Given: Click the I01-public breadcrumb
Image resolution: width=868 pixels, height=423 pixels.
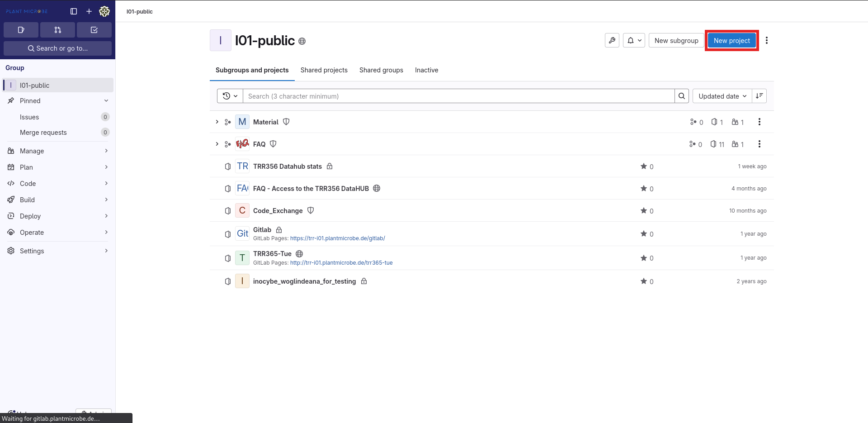Looking at the screenshot, I should (x=140, y=11).
